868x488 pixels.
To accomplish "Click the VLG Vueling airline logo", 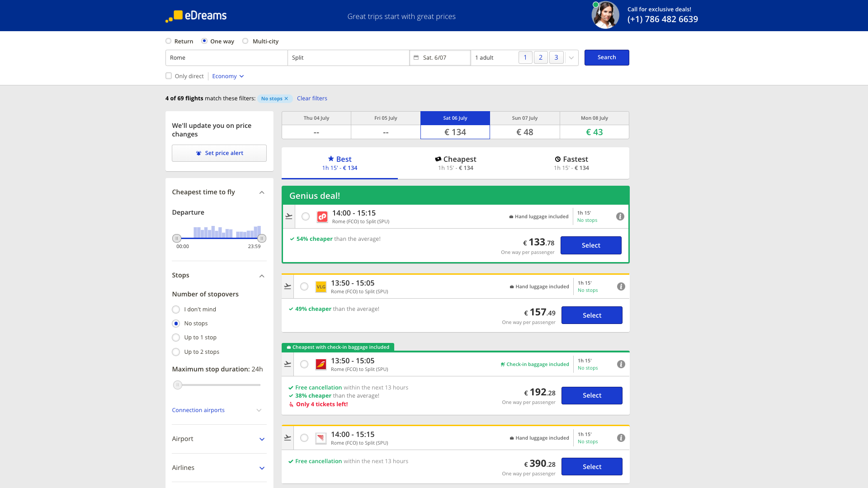I will 321,287.
